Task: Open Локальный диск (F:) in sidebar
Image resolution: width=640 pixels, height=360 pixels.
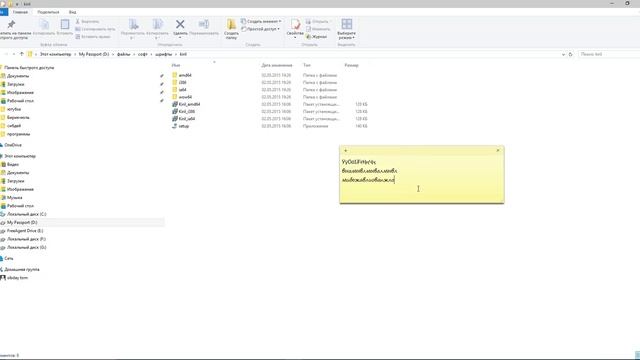Action: click(26, 239)
